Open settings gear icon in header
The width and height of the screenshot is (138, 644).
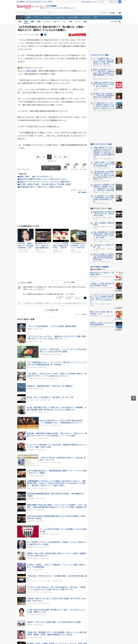(120, 13)
